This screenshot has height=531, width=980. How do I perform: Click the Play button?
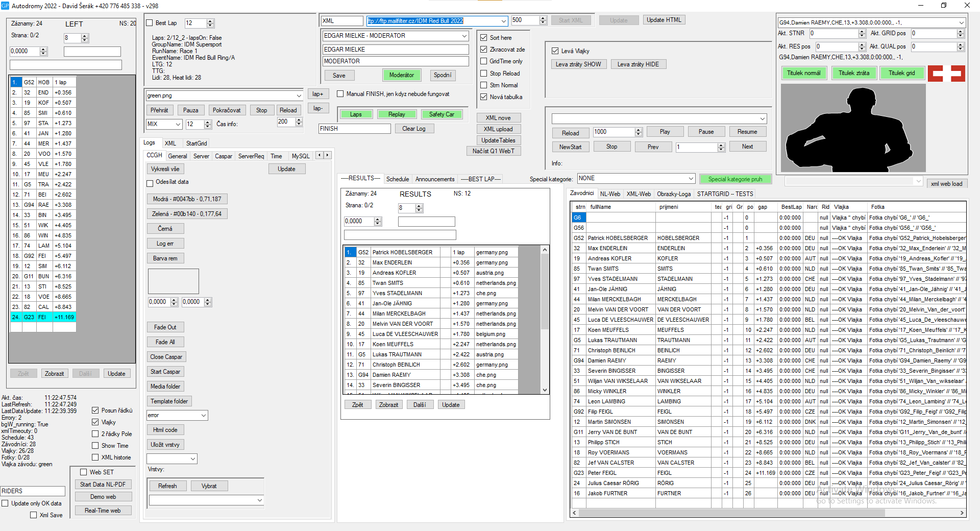(x=665, y=132)
